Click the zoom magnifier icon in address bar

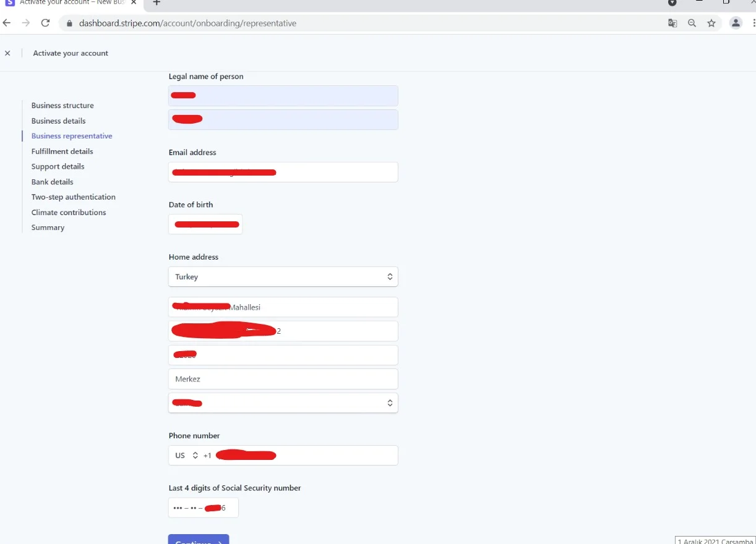692,23
